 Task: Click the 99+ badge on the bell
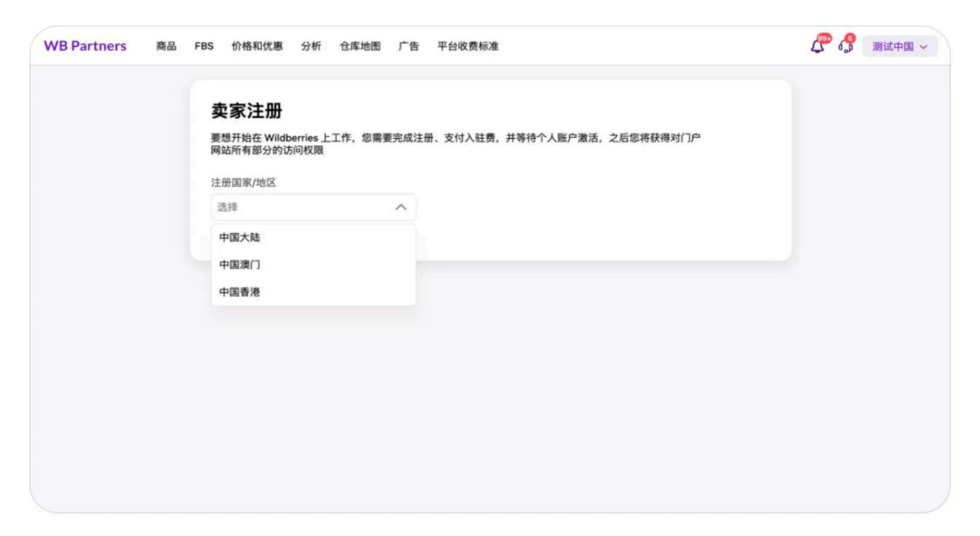824,39
